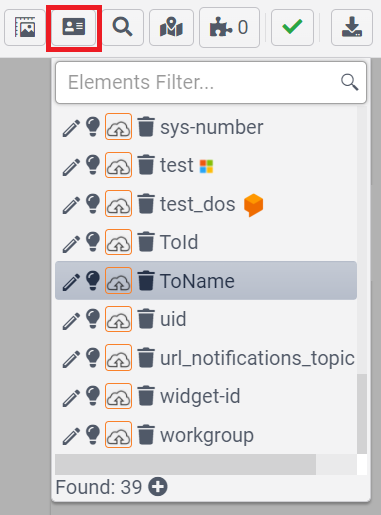Open the magnifier search toolbar button

122,27
